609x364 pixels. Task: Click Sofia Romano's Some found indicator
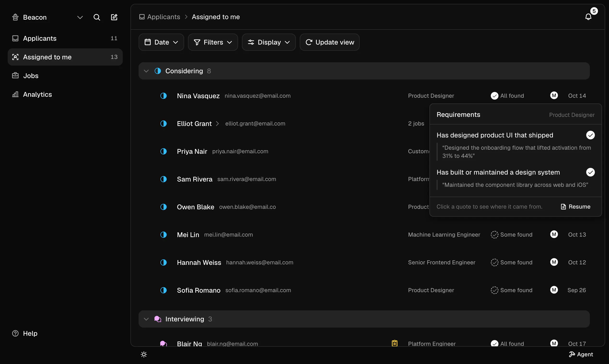[x=511, y=290]
